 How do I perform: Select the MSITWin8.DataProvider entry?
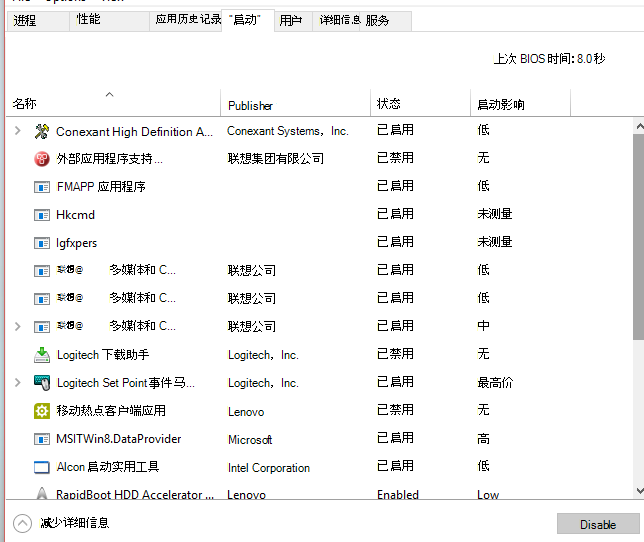(119, 439)
